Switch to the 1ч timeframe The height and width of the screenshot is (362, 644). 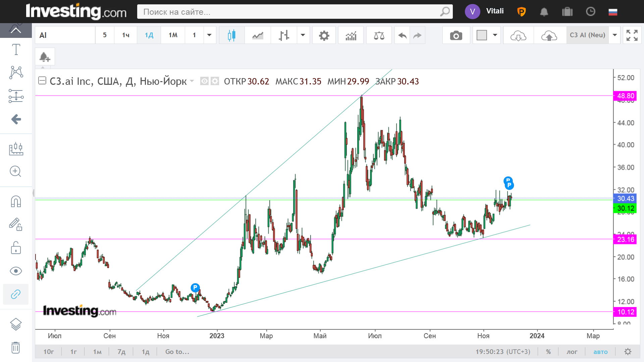pos(125,35)
